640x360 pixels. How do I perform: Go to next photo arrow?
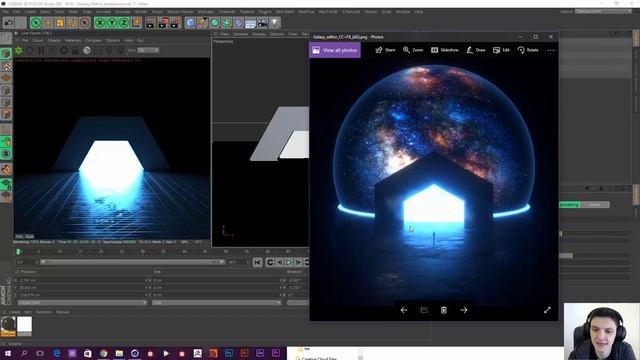click(464, 310)
